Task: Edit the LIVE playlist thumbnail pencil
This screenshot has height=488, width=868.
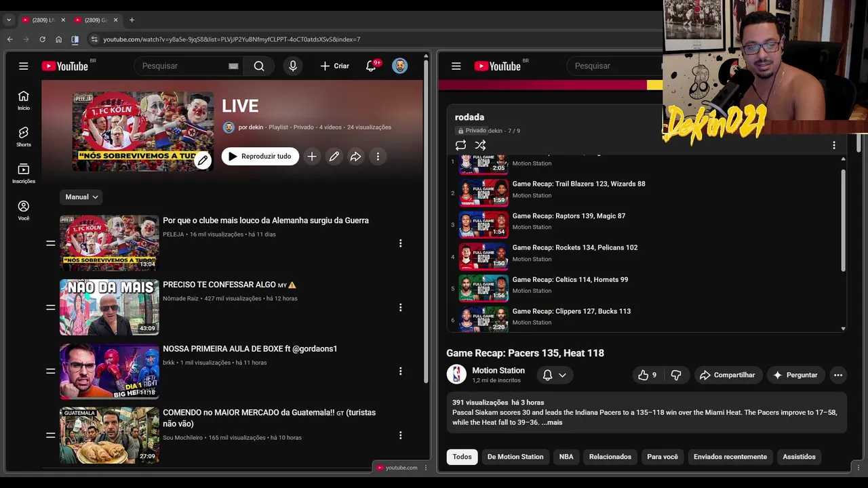Action: pos(203,160)
